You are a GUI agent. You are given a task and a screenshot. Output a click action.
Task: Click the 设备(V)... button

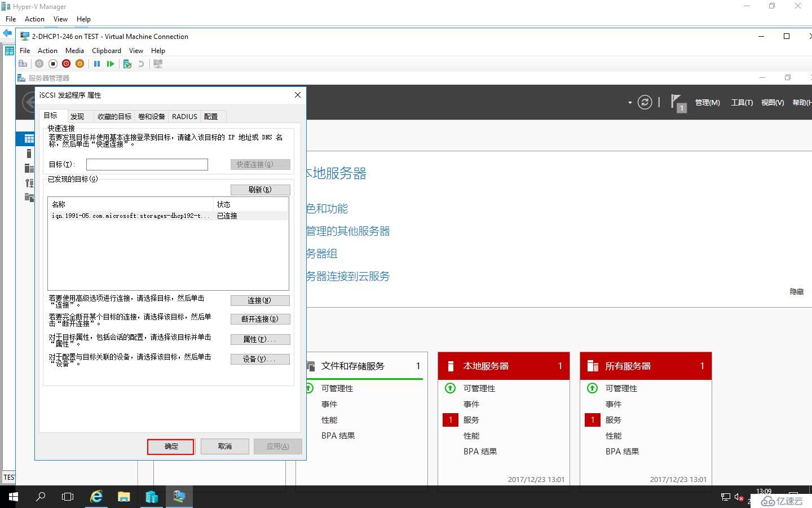pos(260,359)
